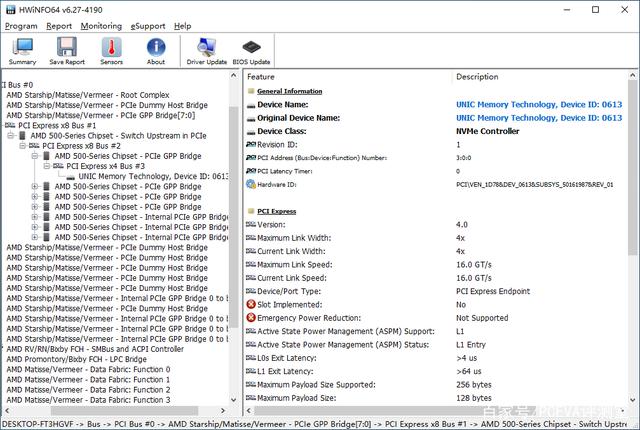Select Data Fabric: Function 3 entry
Image resolution: width=640 pixels, height=430 pixels.
click(x=88, y=400)
